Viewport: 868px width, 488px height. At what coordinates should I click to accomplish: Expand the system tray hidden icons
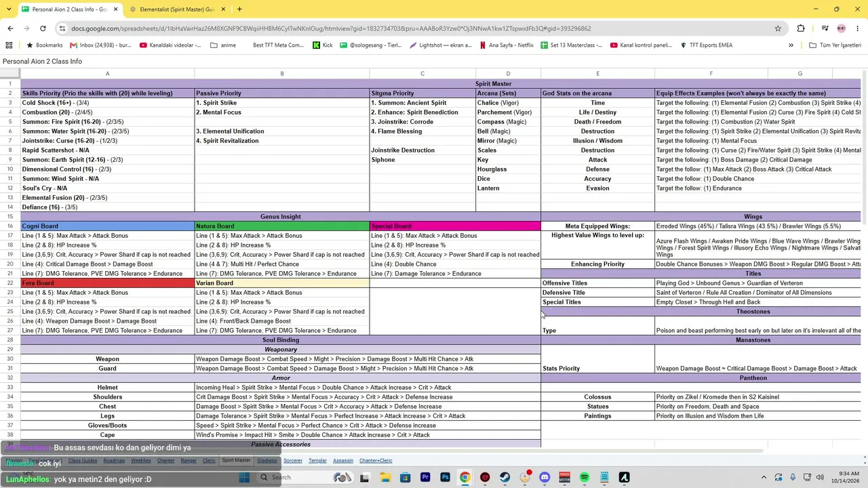(x=764, y=478)
